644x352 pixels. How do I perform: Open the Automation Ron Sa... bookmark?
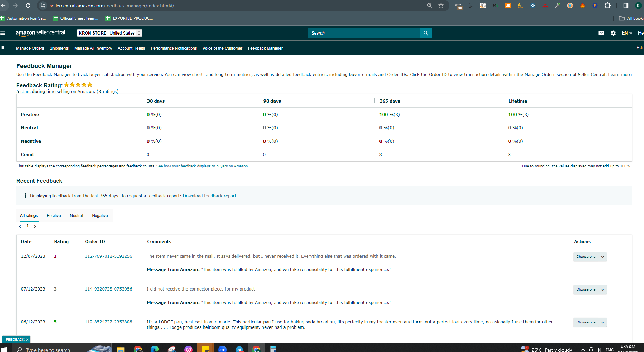click(23, 18)
